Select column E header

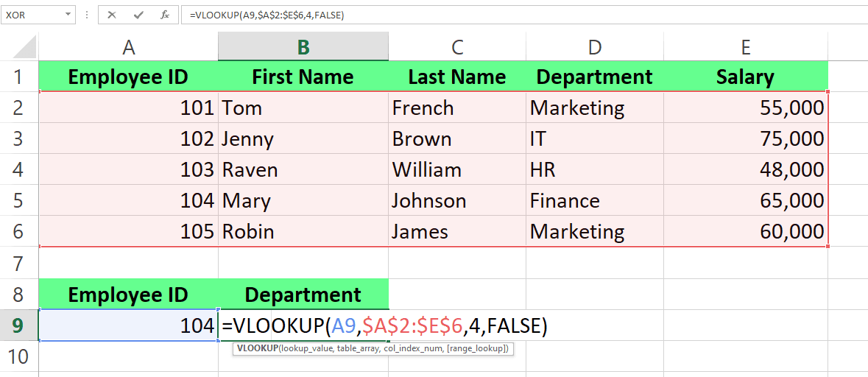[x=745, y=48]
